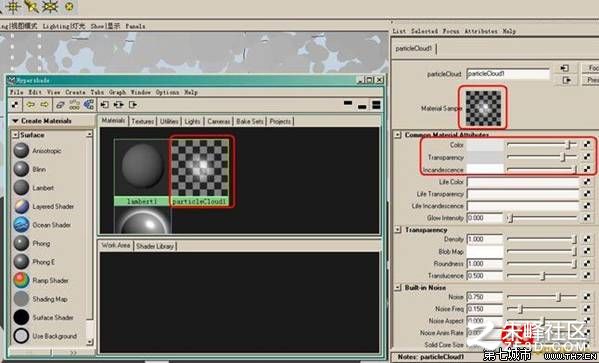Collapse the Built-in Noise section
The image size is (599, 363).
(398, 287)
